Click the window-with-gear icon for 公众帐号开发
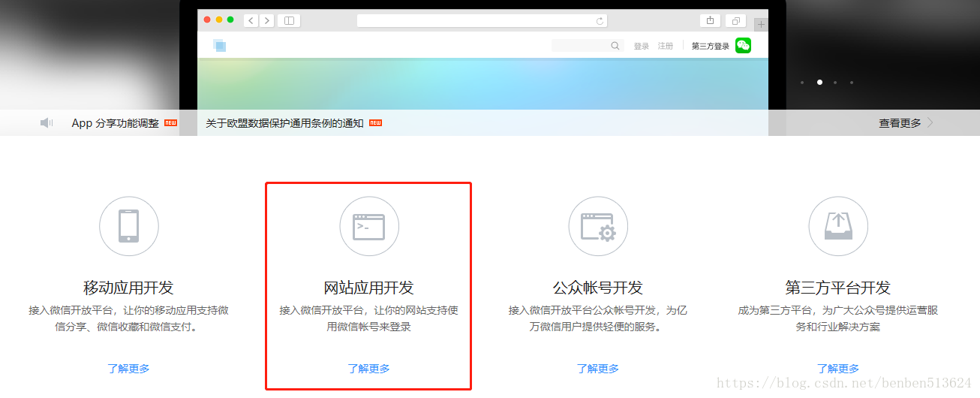The width and height of the screenshot is (980, 398). click(x=598, y=227)
